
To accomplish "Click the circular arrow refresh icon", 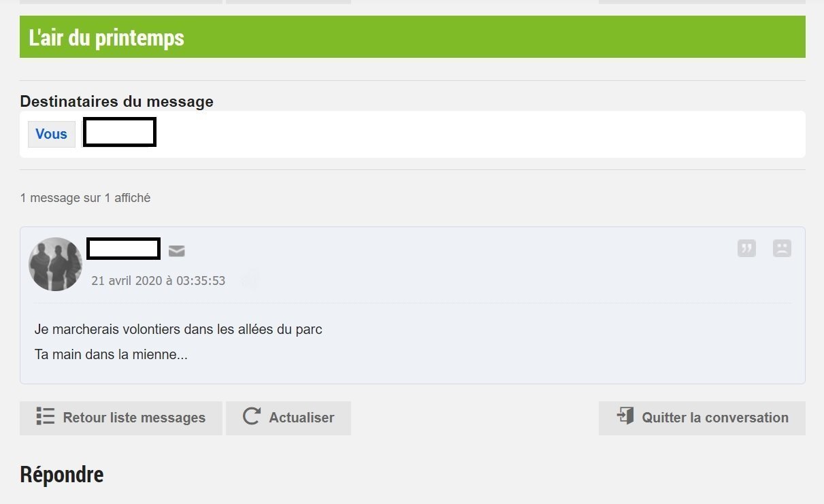I will pyautogui.click(x=251, y=416).
